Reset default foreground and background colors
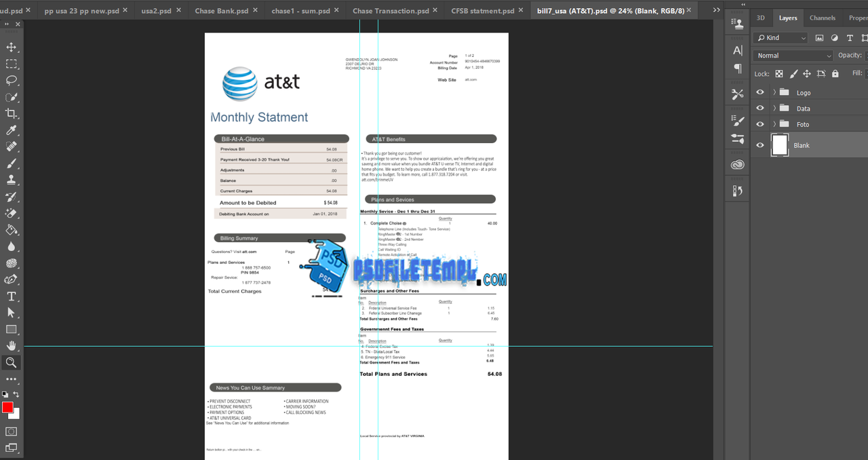Image resolution: width=868 pixels, height=460 pixels. 5,394
